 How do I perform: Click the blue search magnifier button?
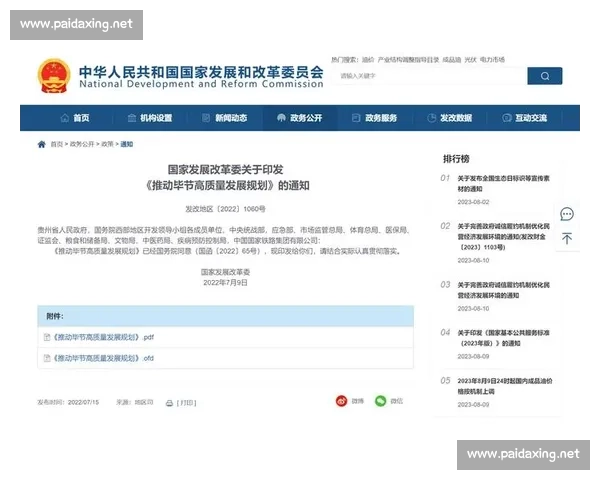(x=545, y=76)
